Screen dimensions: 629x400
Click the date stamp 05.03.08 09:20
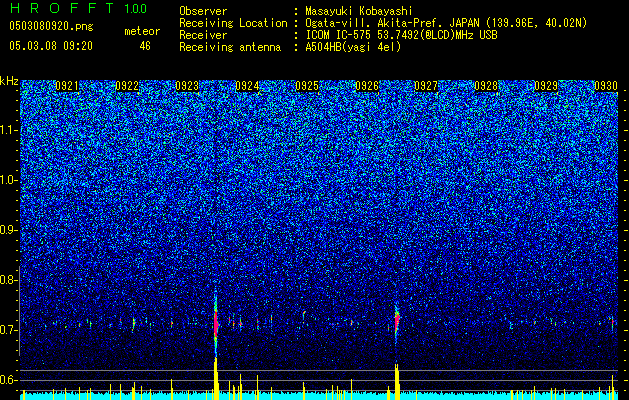(51, 46)
